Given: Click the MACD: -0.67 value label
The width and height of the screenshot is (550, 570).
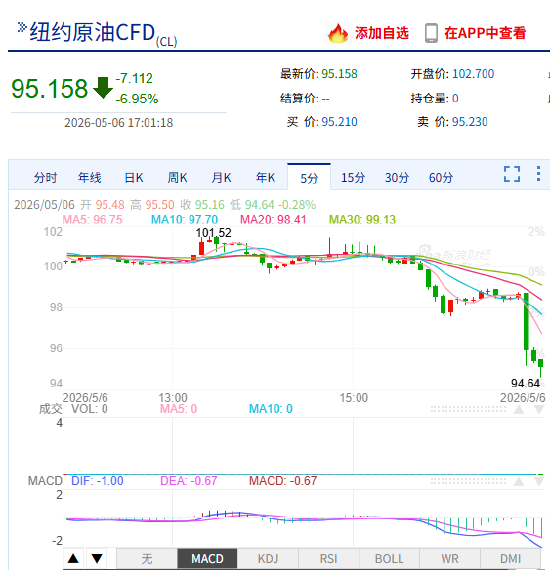Looking at the screenshot, I should [283, 481].
